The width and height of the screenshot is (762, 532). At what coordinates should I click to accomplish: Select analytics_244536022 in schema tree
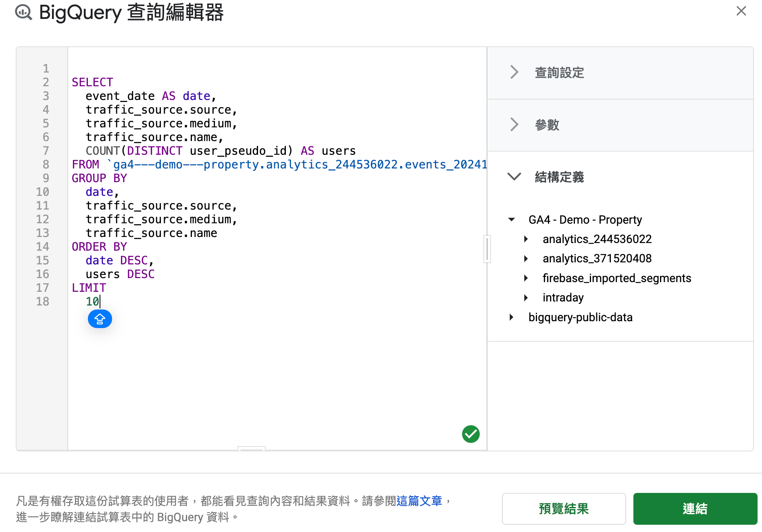click(x=597, y=239)
